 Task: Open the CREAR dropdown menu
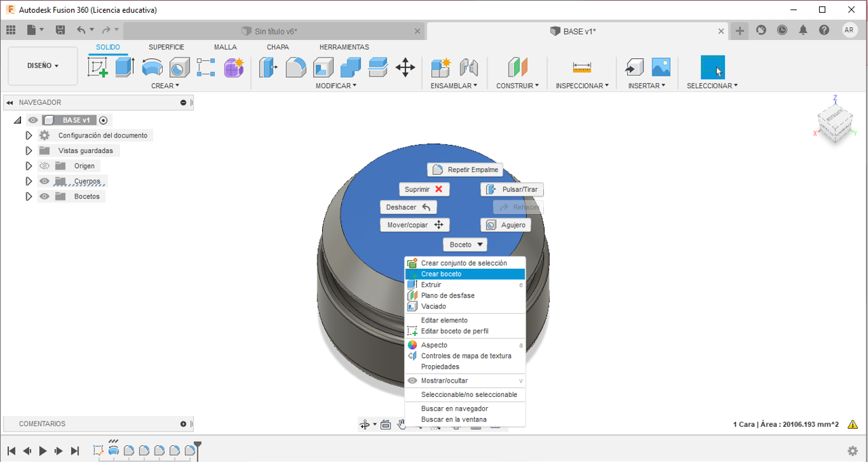coord(165,86)
